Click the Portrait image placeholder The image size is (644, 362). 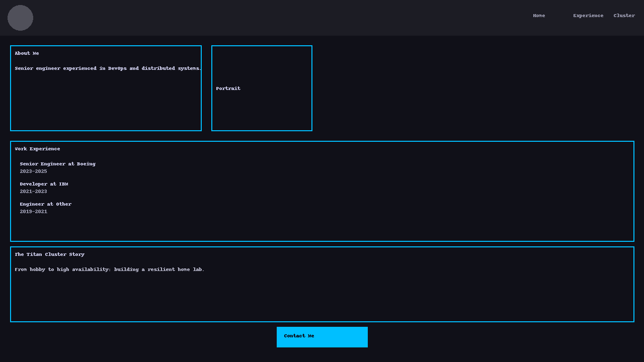coord(262,88)
